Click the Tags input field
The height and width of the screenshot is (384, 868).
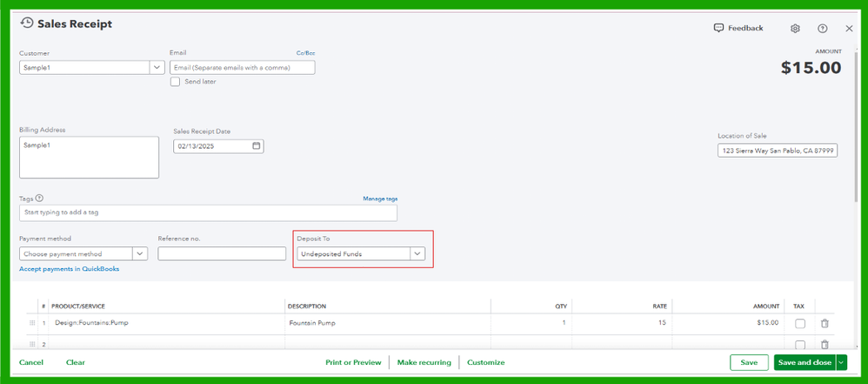[208, 212]
